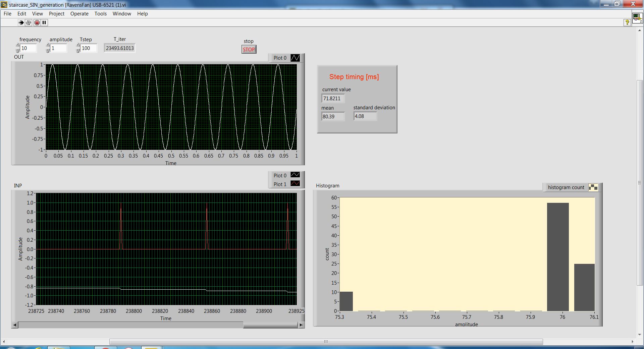Click the Histogram label
The image size is (644, 349).
pos(328,186)
